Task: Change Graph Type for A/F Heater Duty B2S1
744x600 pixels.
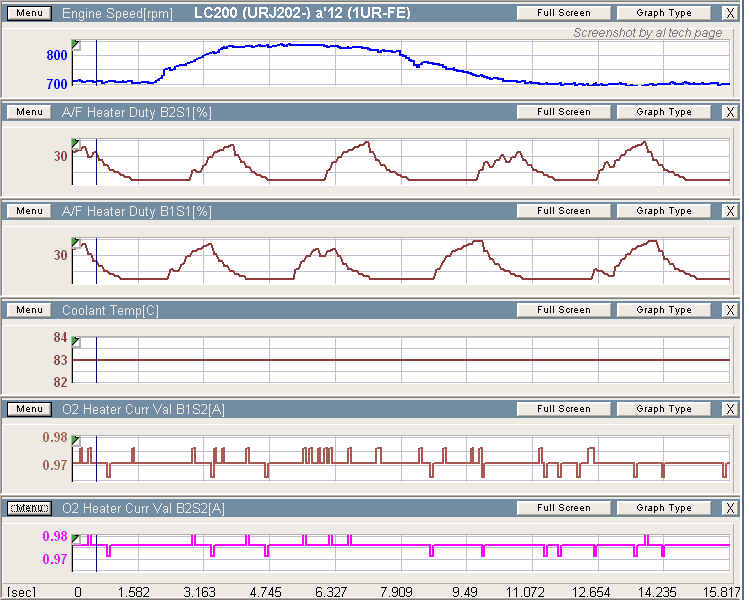Action: (664, 112)
